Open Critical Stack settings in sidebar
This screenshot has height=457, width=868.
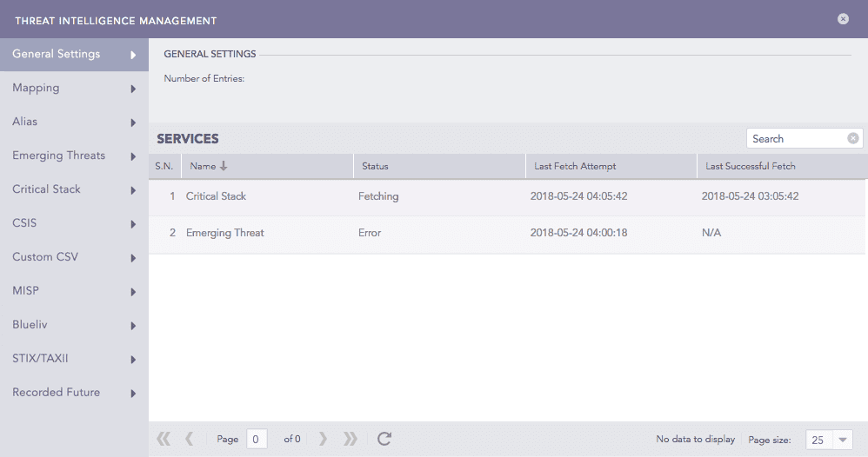point(74,189)
